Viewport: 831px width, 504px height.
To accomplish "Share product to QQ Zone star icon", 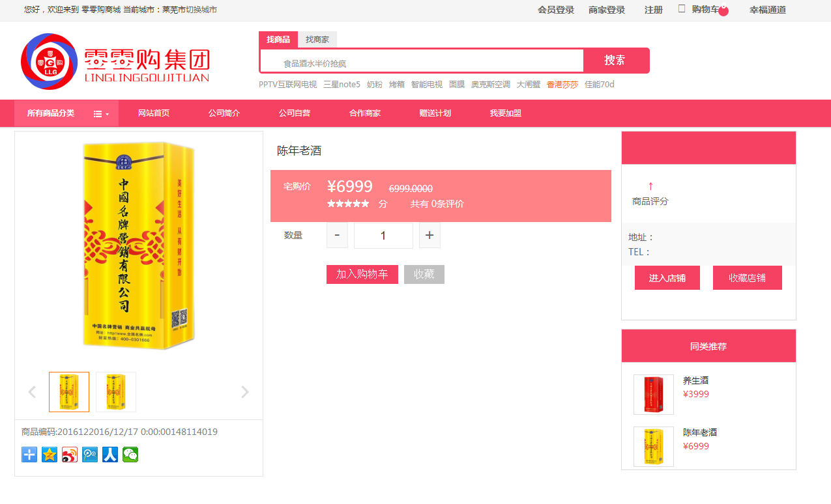I will pyautogui.click(x=50, y=455).
